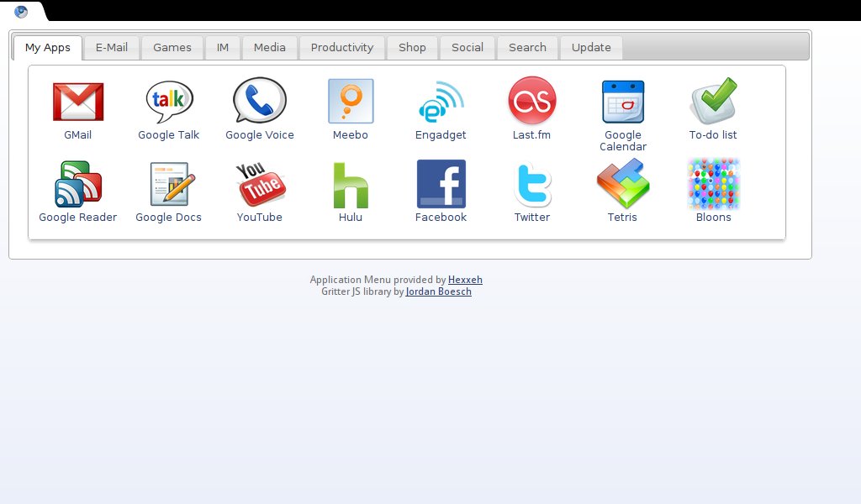
Task: Open the Shop tab
Action: [x=412, y=48]
